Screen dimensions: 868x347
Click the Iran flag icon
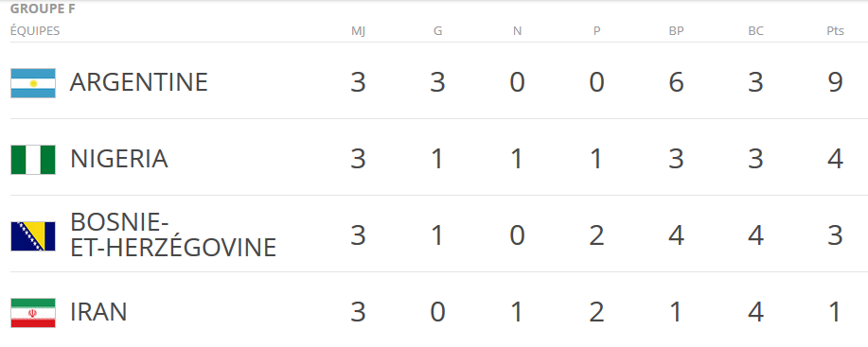[x=33, y=313]
